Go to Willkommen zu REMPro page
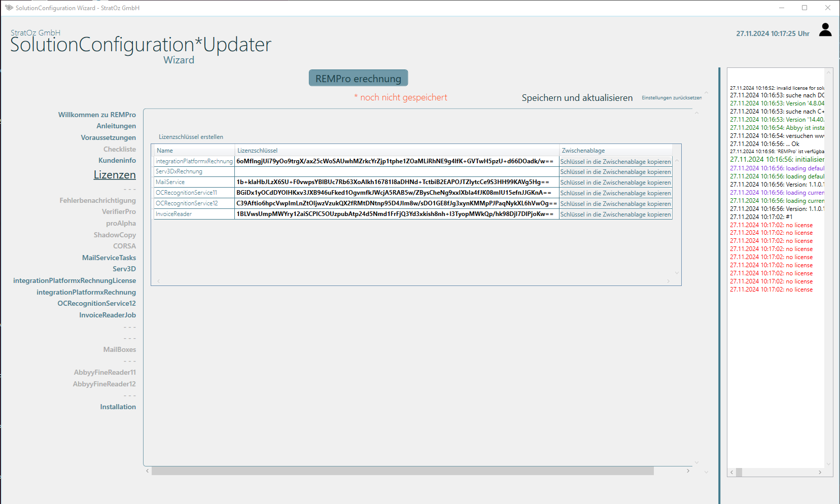 pyautogui.click(x=97, y=115)
